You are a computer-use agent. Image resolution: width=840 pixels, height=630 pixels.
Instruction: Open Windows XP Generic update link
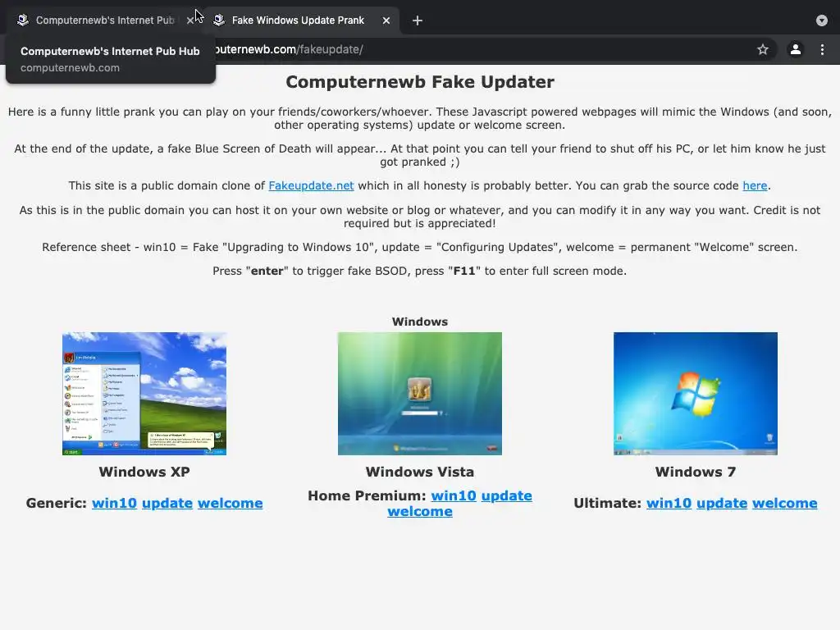coord(167,503)
